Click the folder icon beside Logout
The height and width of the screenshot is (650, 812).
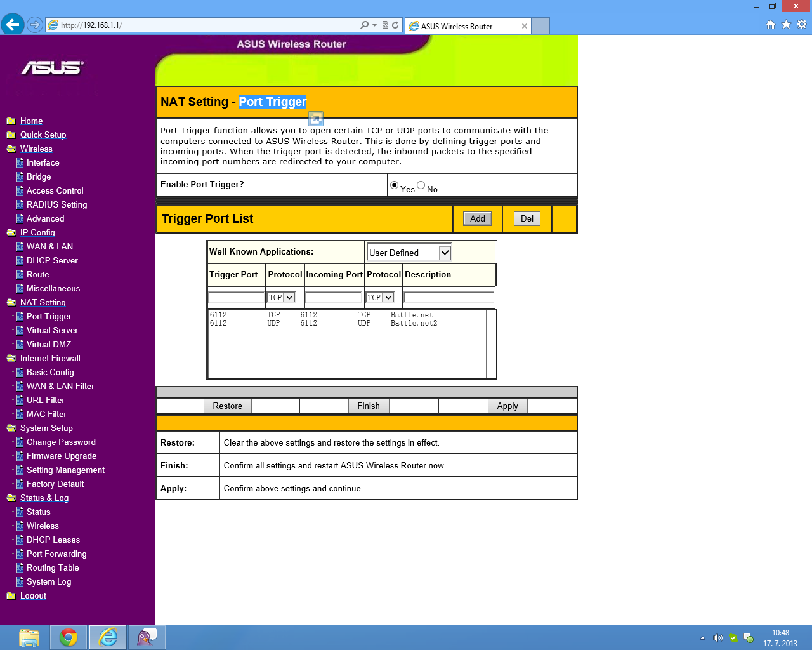point(11,595)
